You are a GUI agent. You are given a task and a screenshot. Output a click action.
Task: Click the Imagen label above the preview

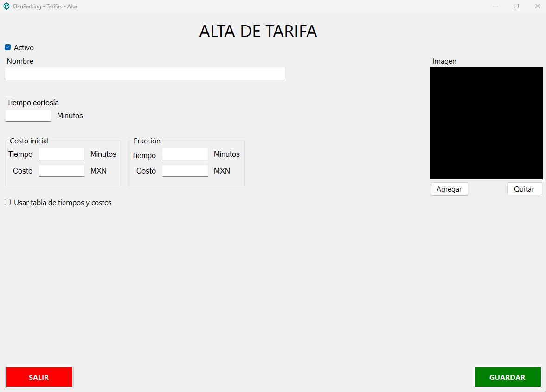(x=444, y=61)
